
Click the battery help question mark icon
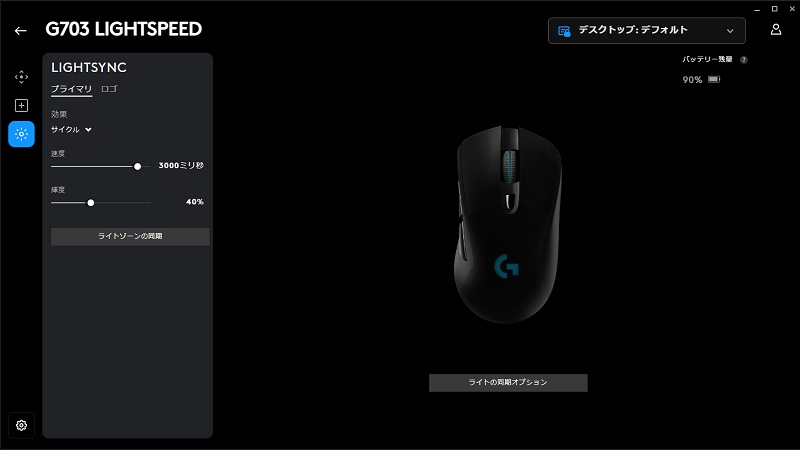tap(744, 60)
